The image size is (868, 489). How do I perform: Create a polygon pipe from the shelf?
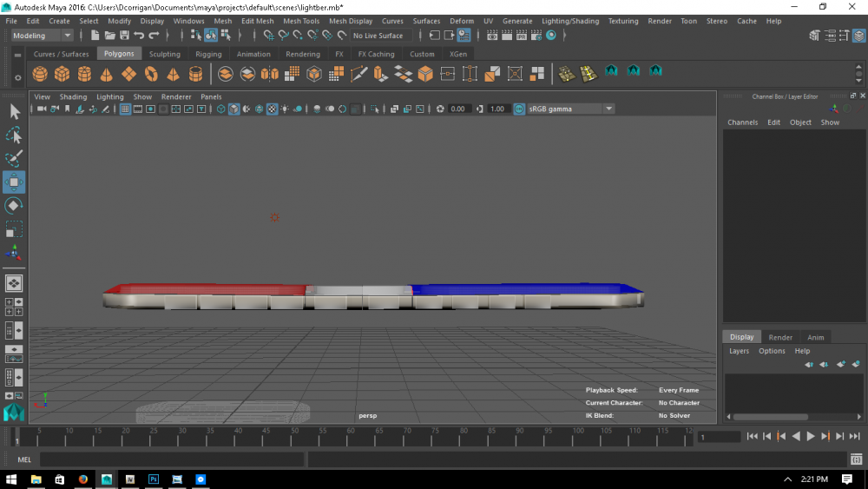point(195,74)
